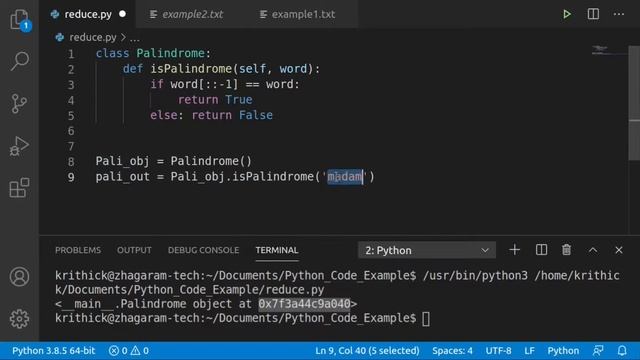Click line number 1 in the gutter
The height and width of the screenshot is (360, 640).
71,54
